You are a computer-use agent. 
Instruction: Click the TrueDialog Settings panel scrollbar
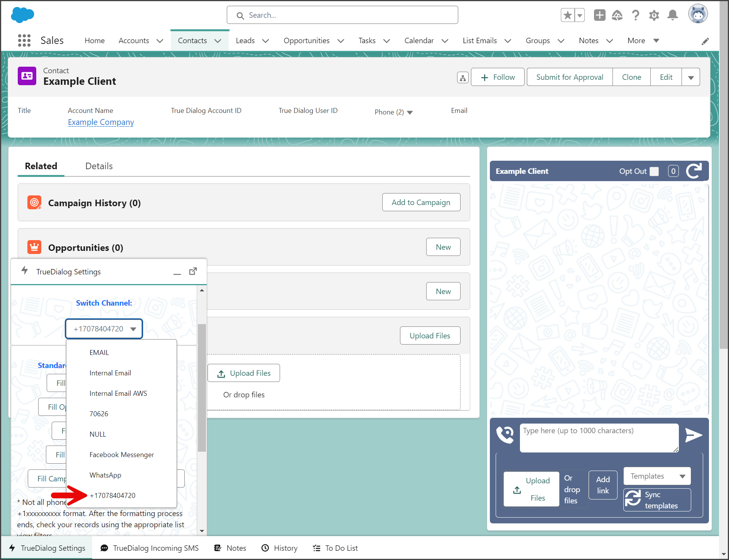click(202, 387)
